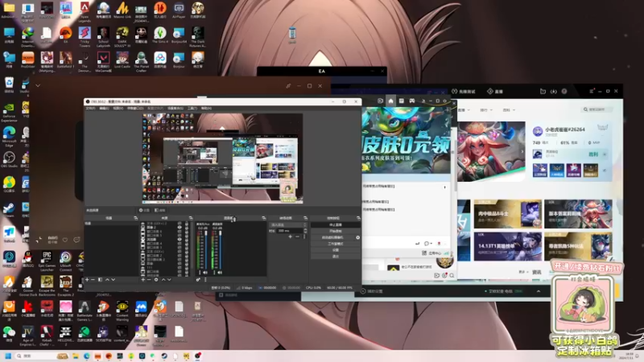Select the Recycle Bin on the desktop
The width and height of the screenshot is (644, 362).
pyautogui.click(x=9, y=85)
